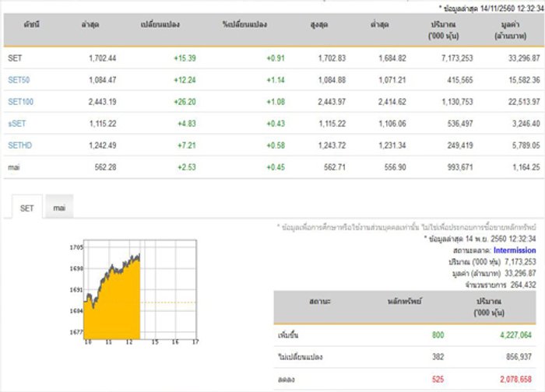The image size is (545, 392).
Task: Click the SET row label
Action: tap(15, 58)
